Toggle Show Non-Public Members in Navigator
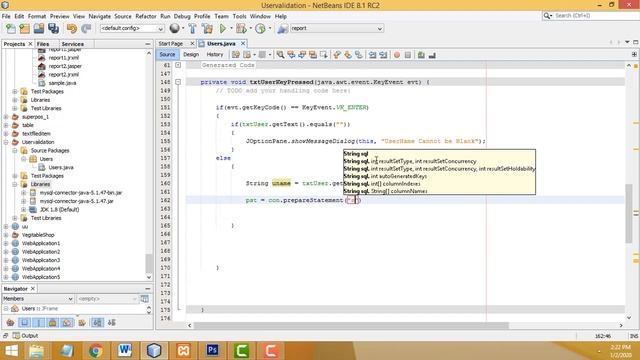640x360 pixels. tap(53, 323)
